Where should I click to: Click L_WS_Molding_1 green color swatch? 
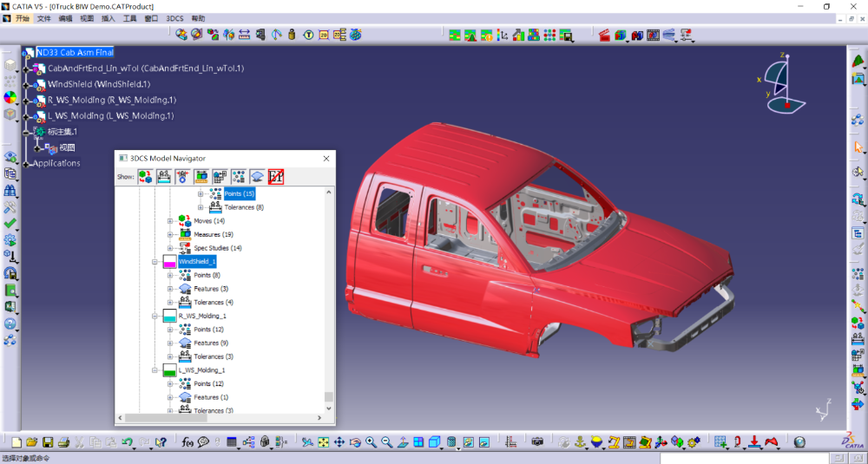169,370
